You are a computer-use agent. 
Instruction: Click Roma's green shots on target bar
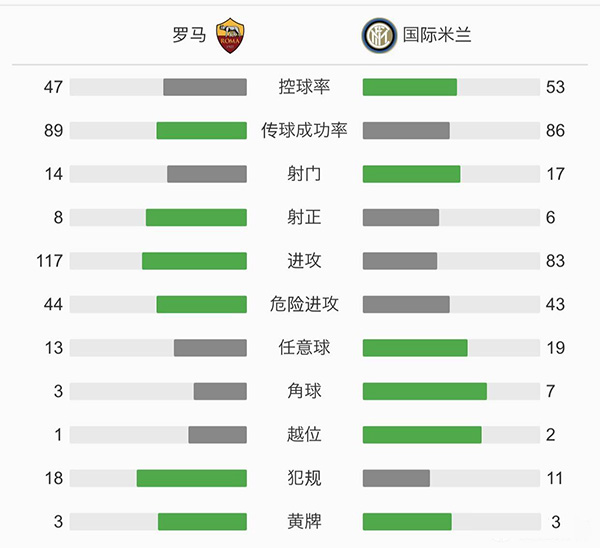tap(196, 217)
